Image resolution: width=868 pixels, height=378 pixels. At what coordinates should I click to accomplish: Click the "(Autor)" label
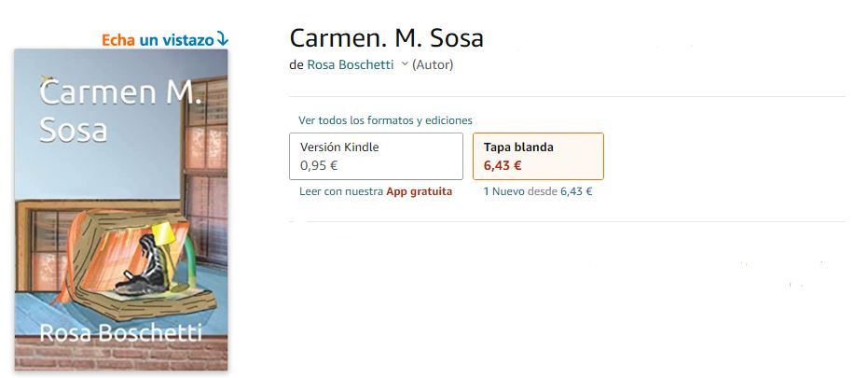433,64
